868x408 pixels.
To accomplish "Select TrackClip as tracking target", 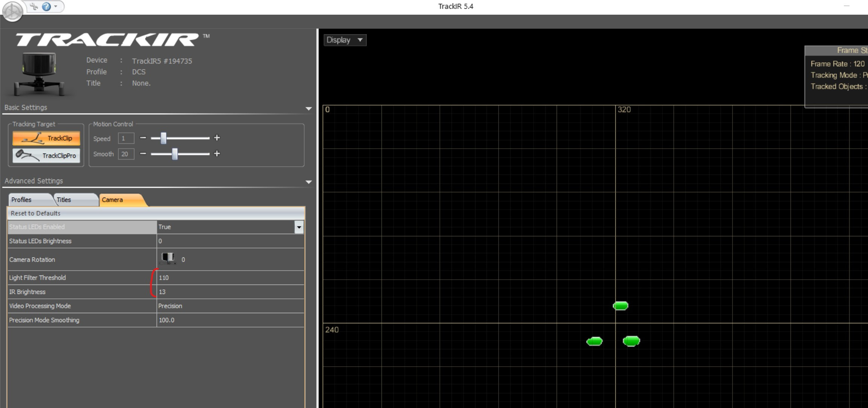I will [46, 138].
